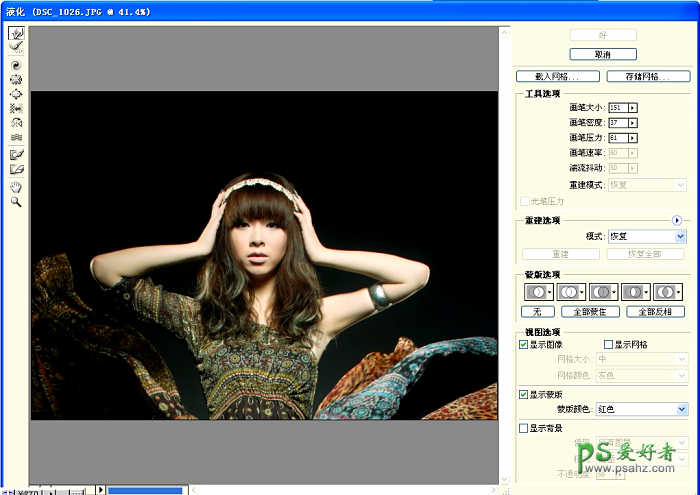This screenshot has width=700, height=495.
Task: Select the Zoom magnifier tool
Action: (x=16, y=201)
